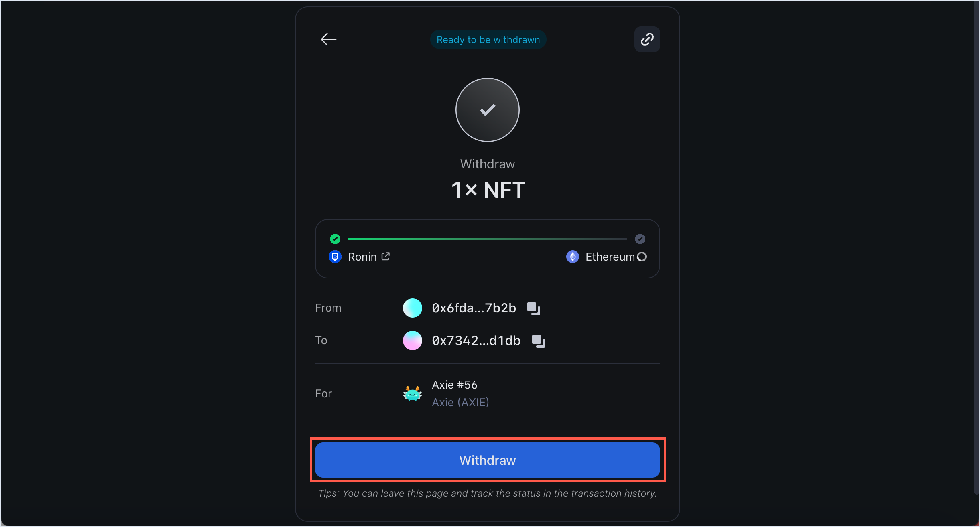Click the Axie #56 label
This screenshot has height=527, width=980.
pyautogui.click(x=454, y=384)
